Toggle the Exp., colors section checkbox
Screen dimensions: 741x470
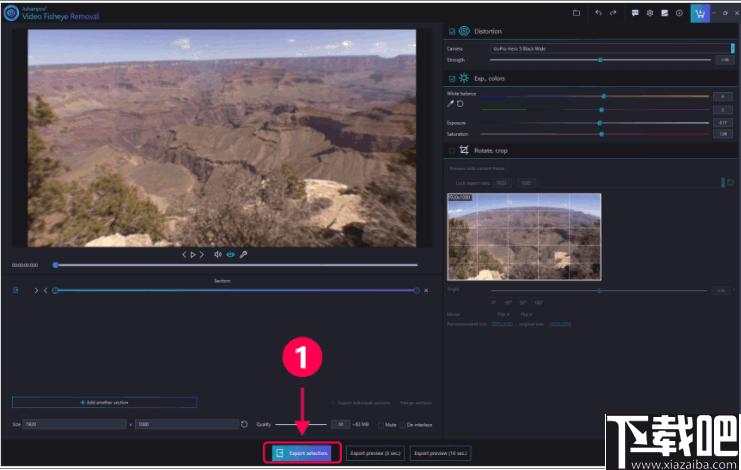coord(452,78)
